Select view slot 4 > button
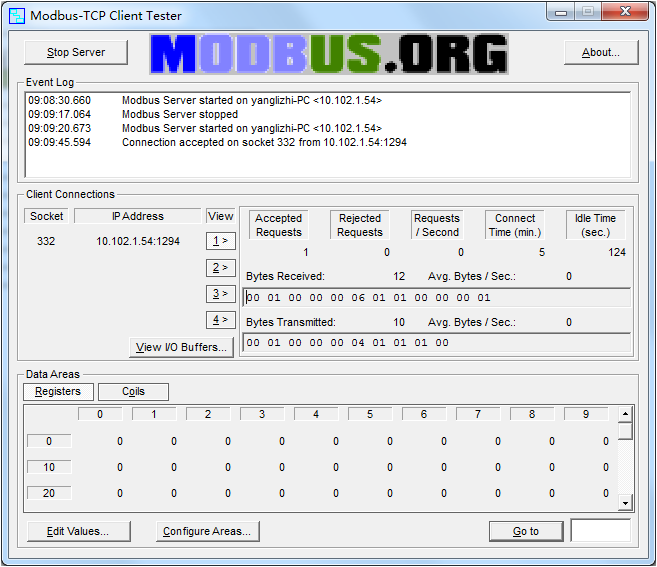Screen dimensions: 657x567 (220, 320)
